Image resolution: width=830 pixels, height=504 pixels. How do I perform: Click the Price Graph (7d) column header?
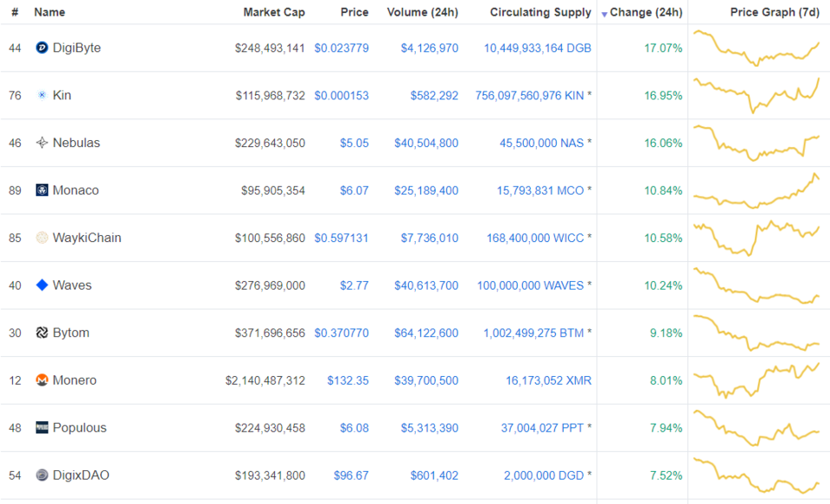click(x=775, y=12)
